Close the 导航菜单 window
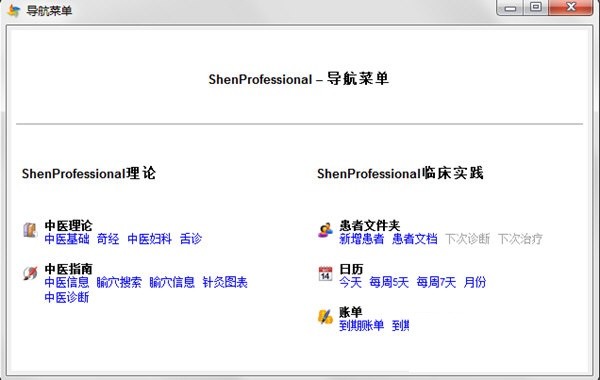600x380 pixels. point(571,7)
